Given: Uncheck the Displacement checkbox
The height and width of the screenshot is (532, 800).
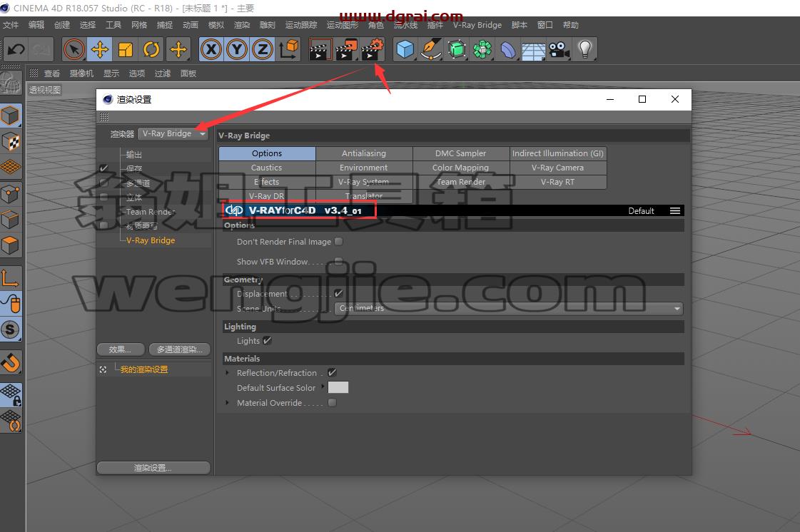Looking at the screenshot, I should (338, 293).
